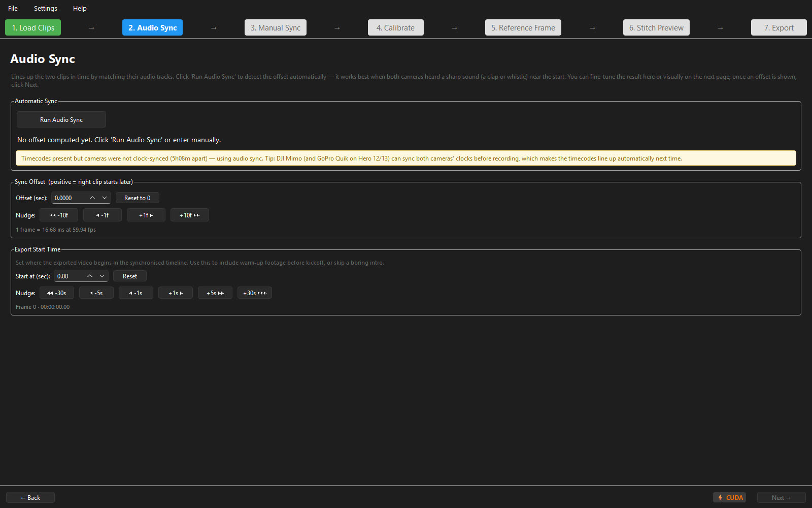
Task: Switch to 3. Manual Sync step
Action: pos(276,27)
